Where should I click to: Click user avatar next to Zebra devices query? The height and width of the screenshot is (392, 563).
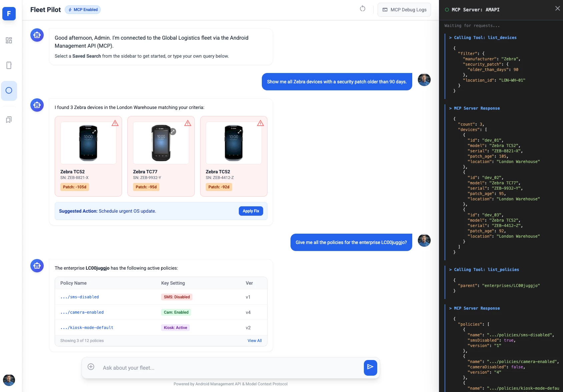pyautogui.click(x=424, y=80)
